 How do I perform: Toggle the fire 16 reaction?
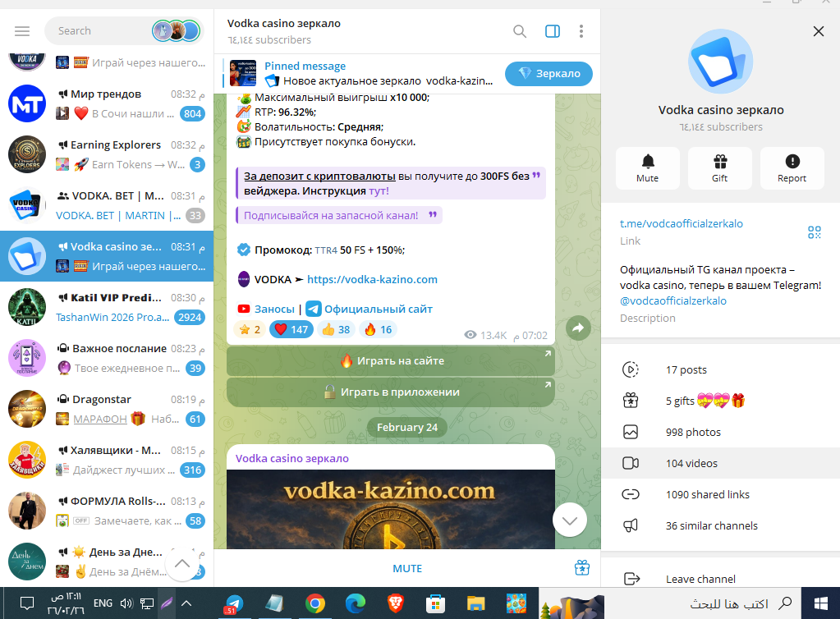click(378, 329)
